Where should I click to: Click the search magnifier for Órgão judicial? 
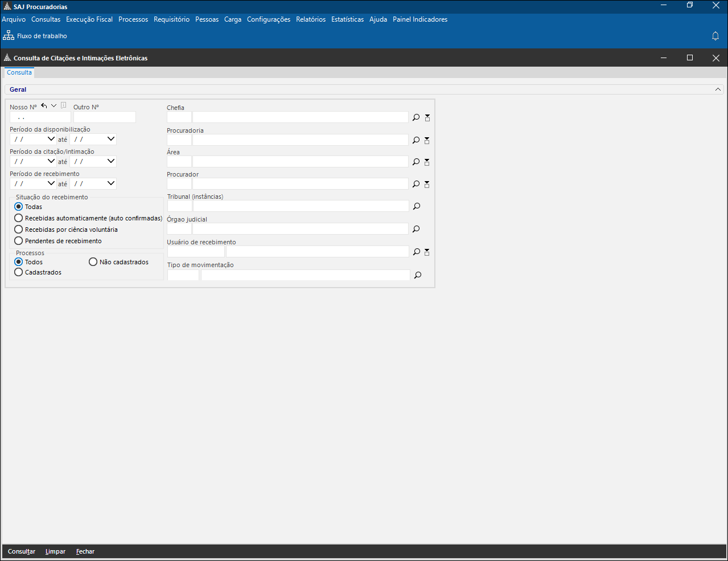(x=416, y=229)
